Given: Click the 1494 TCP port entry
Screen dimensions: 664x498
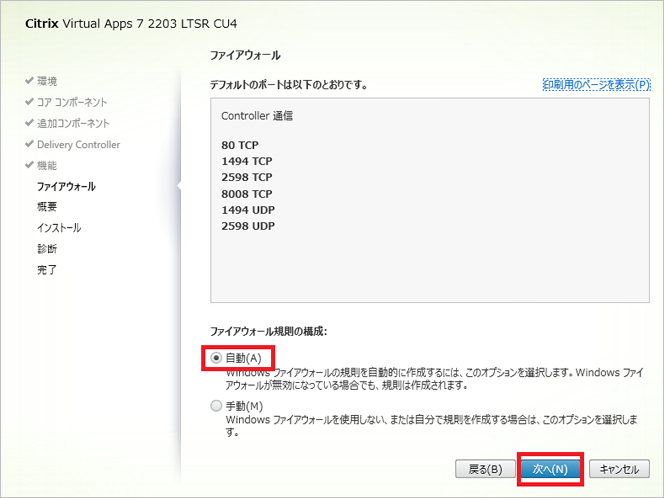Looking at the screenshot, I should (246, 161).
